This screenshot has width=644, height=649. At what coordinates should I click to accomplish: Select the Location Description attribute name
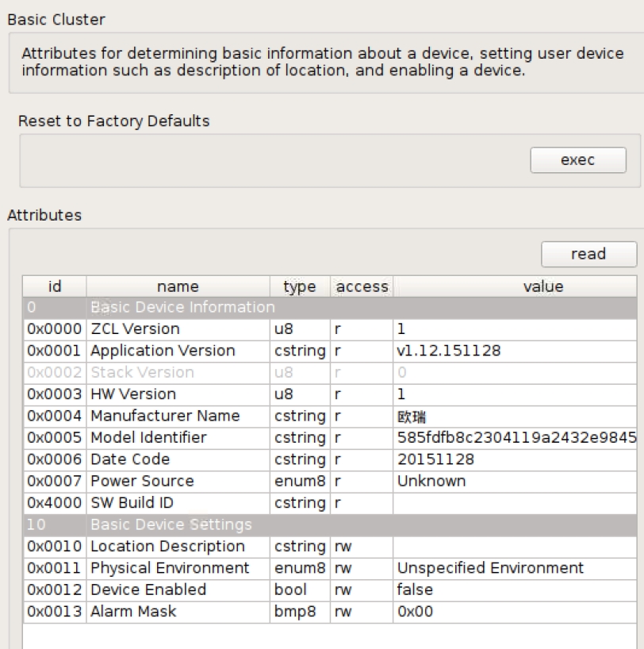(x=167, y=547)
